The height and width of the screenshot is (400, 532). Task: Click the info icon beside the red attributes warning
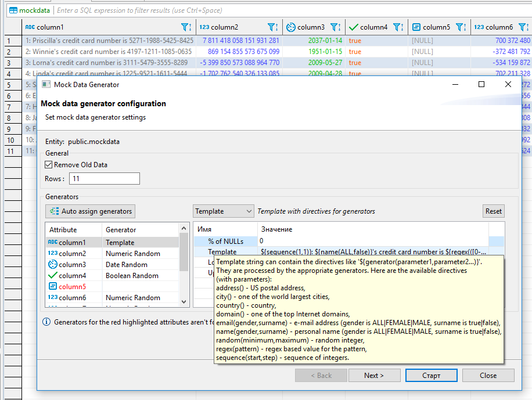pyautogui.click(x=46, y=322)
